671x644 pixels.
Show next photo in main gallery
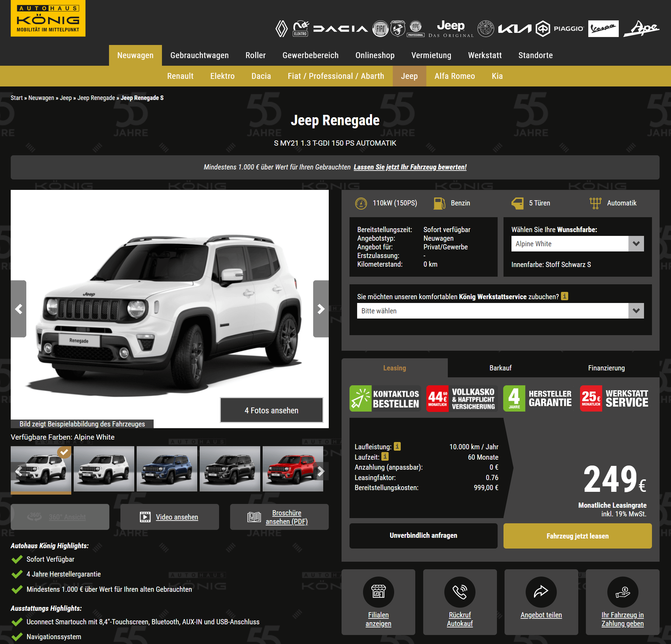[321, 309]
